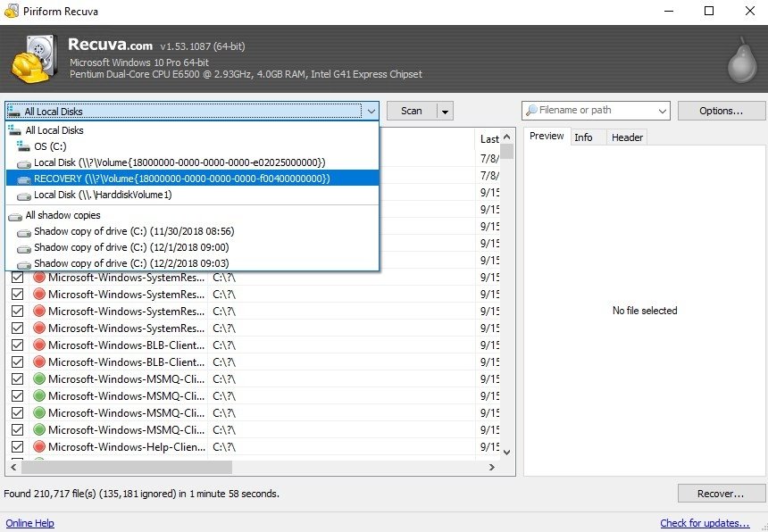Pick shadow copy of C: dated 12/2/2018
This screenshot has width=768, height=532.
coord(192,262)
